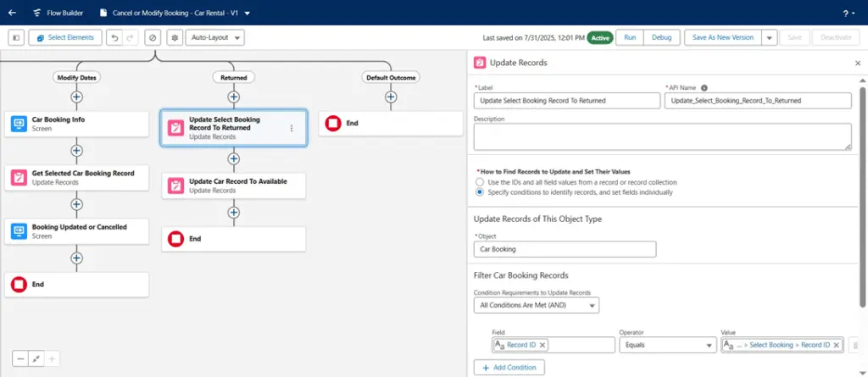
Task: Open Update Car Record To Available element
Action: [234, 186]
